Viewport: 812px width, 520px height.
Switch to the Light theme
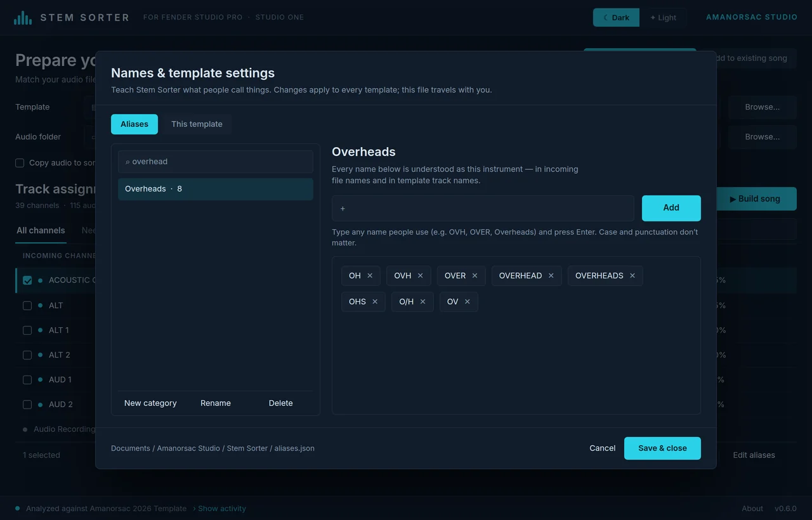point(663,18)
